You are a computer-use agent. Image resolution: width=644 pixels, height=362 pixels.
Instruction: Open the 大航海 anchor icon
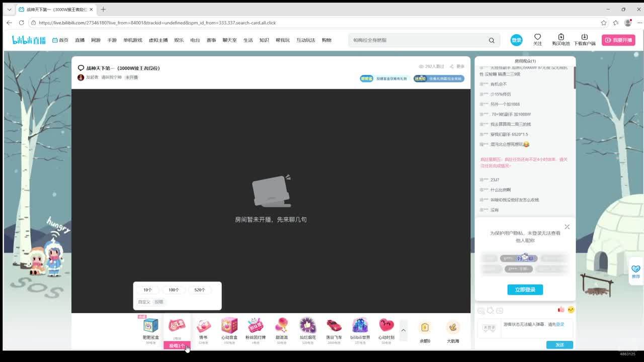pyautogui.click(x=453, y=328)
